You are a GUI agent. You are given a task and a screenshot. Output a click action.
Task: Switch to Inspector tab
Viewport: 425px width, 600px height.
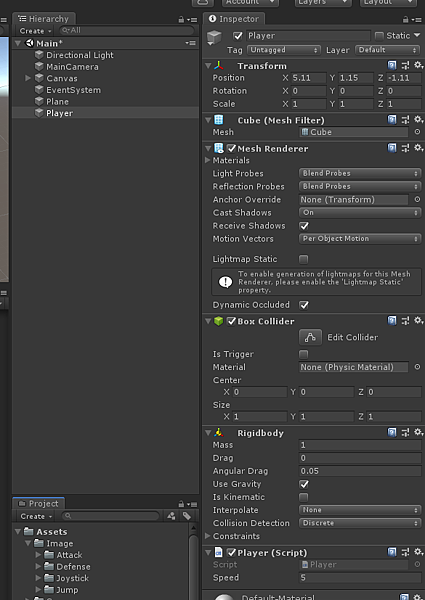click(233, 19)
